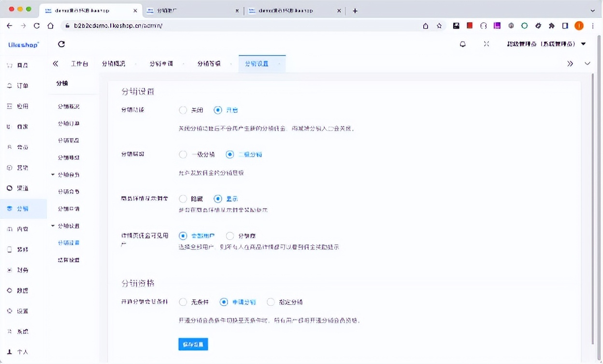This screenshot has height=364, width=603.
Task: Click the lock icon in the address bar
Action: click(67, 26)
